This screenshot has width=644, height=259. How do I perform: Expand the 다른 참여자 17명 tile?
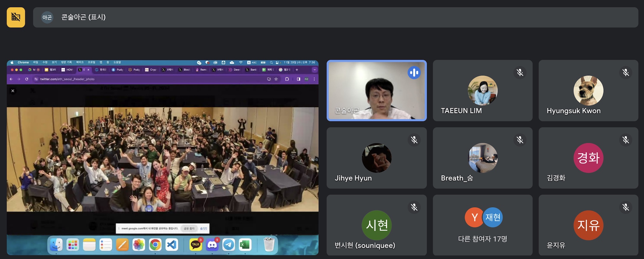(483, 225)
